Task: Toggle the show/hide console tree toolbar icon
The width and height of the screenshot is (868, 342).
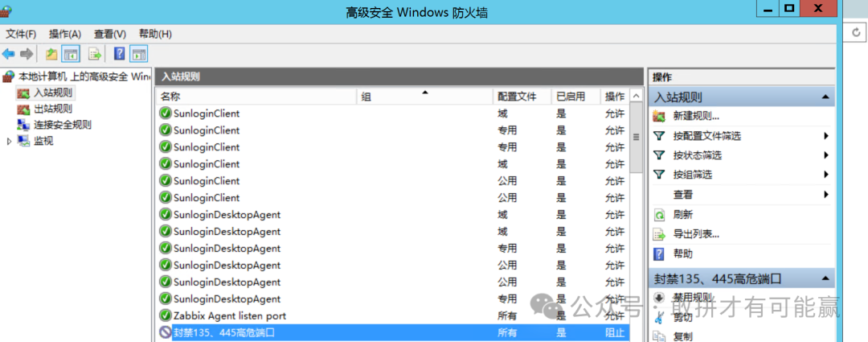Action: [70, 54]
